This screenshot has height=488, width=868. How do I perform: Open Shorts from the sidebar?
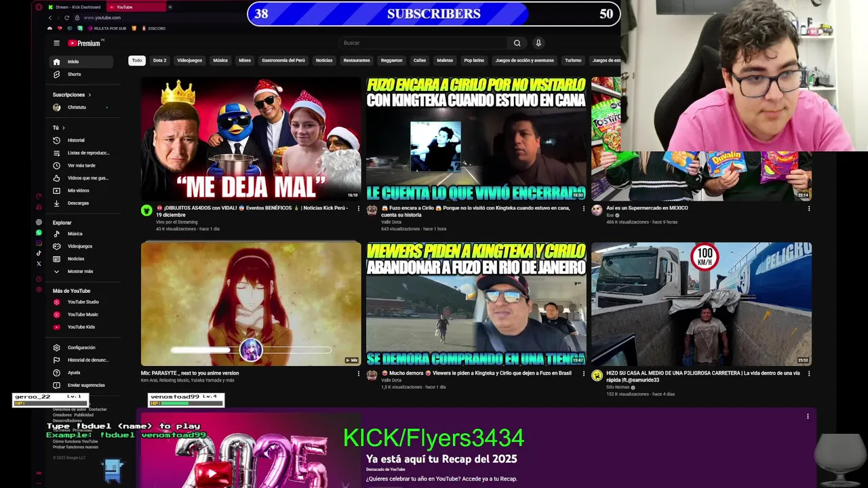[81, 74]
